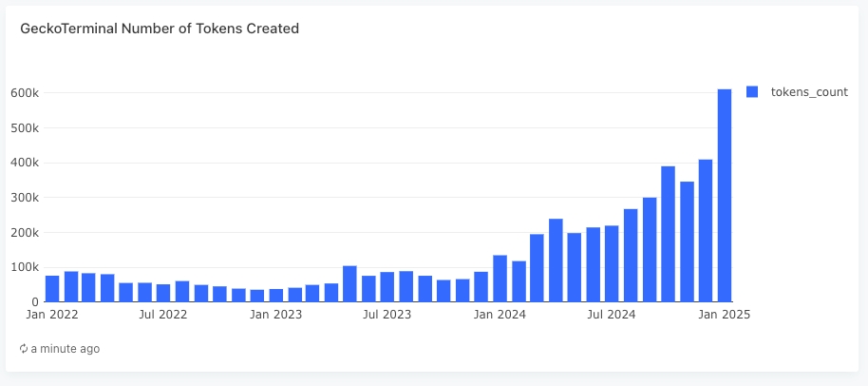868x386 pixels.
Task: Select the first bar for Jan 2022
Action: tap(51, 288)
